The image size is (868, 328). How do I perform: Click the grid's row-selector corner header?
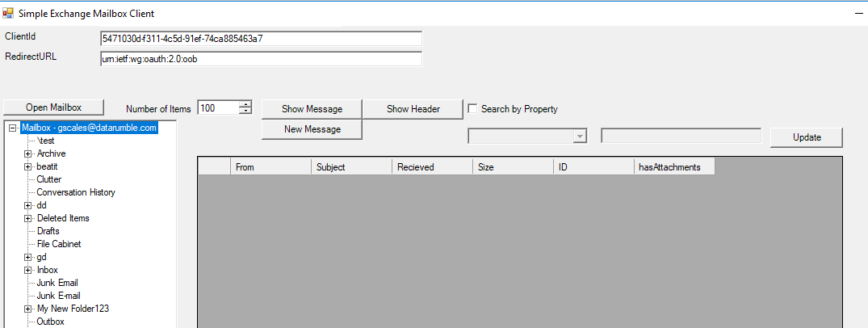point(214,166)
